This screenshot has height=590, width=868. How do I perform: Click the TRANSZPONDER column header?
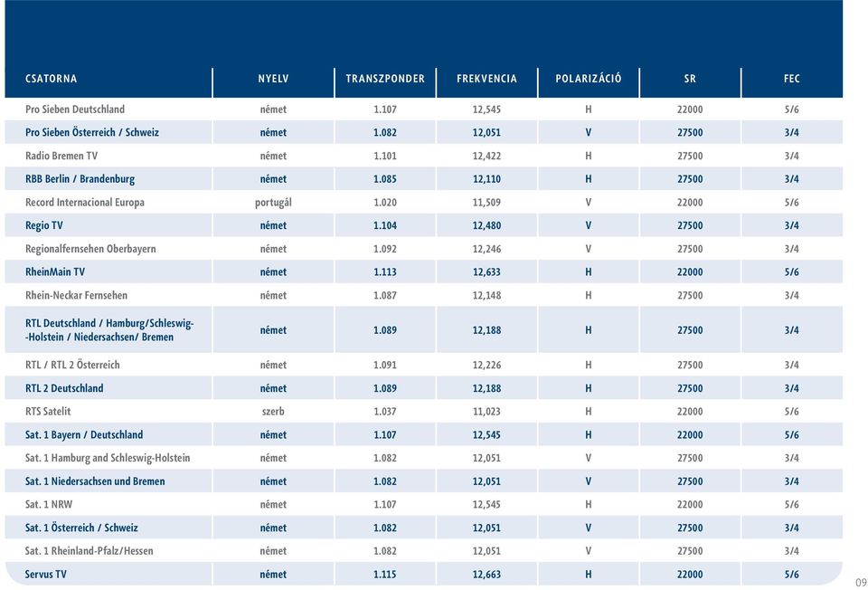click(x=385, y=79)
